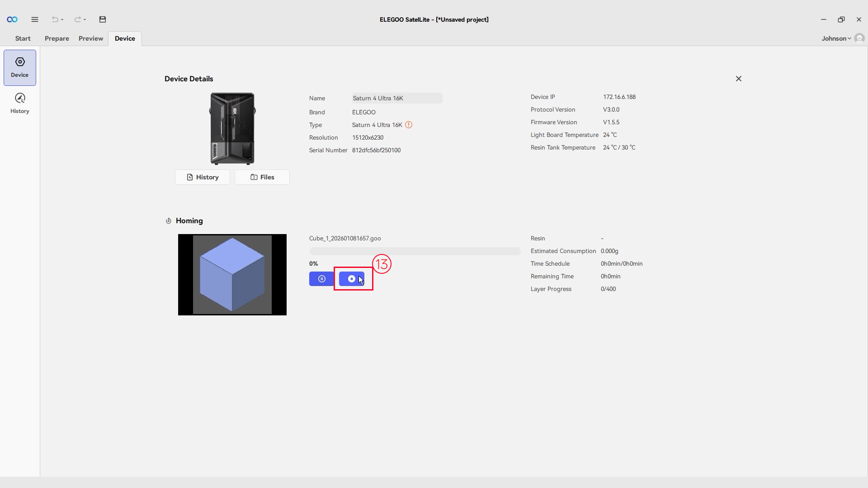Stop the current print job
Screen dimensions: 868x488
click(352, 279)
